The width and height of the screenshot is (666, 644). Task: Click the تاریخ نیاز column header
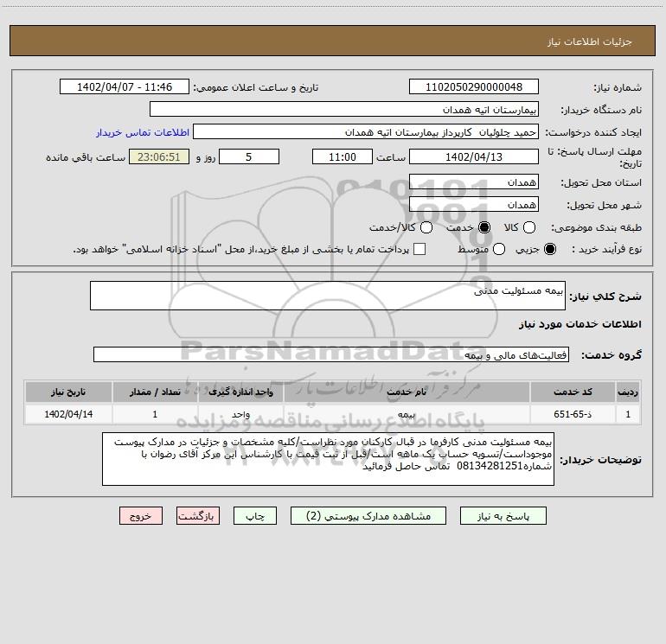click(68, 392)
